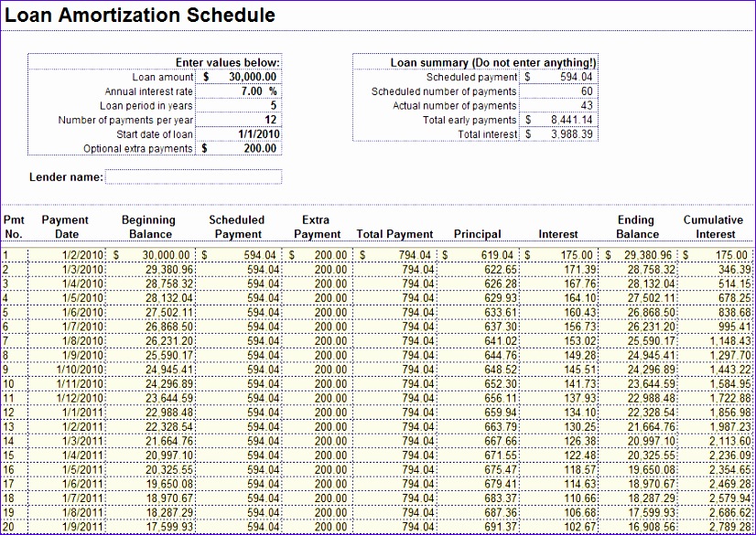Click beginning balance 25,590.17
The width and height of the screenshot is (756, 535).
169,356
